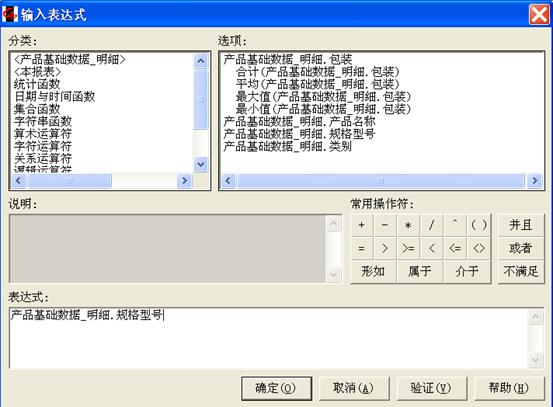
Task: Insert the multiply asterisk operator
Action: coord(408,225)
